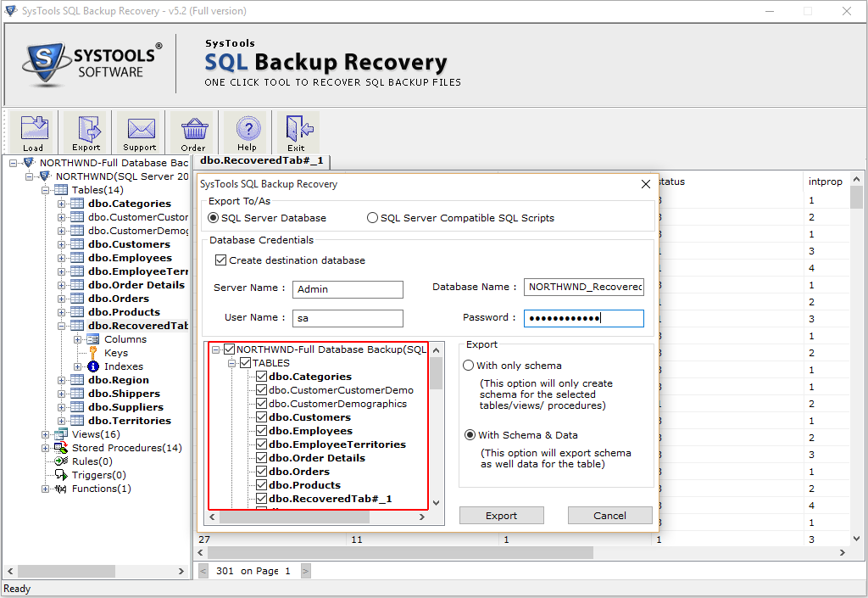Collapse the Tables(14) node
This screenshot has width=868, height=598.
46,190
